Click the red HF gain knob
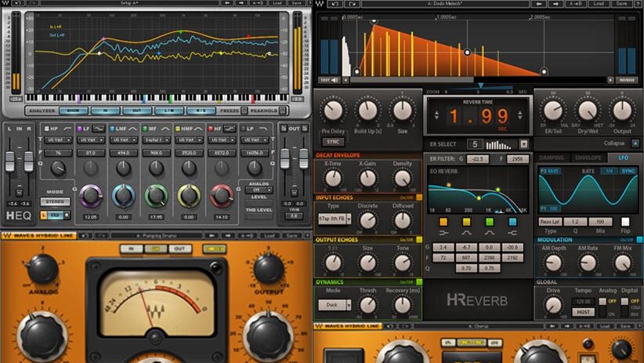The width and height of the screenshot is (644, 363). (222, 196)
